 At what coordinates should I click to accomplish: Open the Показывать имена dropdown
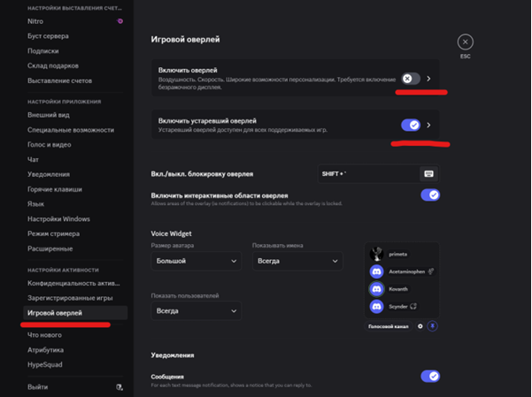[297, 262]
